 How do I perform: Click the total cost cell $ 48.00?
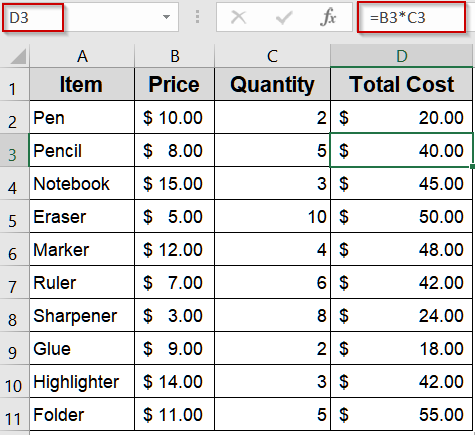(402, 249)
